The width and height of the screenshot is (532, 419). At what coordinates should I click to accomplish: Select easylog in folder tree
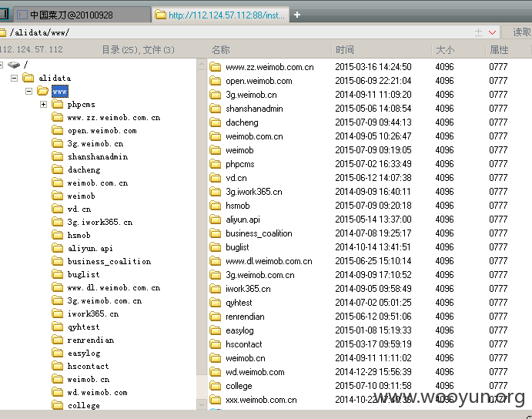tap(84, 353)
